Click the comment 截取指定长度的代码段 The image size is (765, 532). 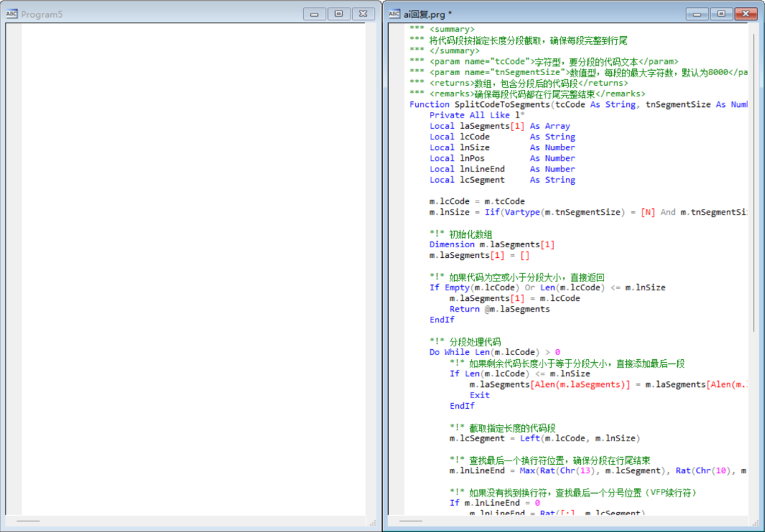click(502, 428)
